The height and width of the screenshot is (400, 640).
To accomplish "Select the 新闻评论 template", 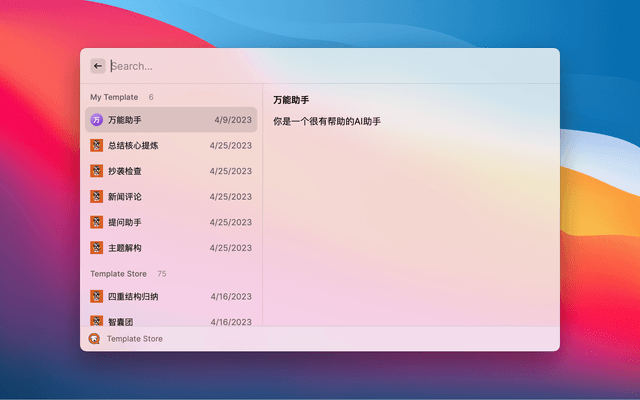I will 170,197.
